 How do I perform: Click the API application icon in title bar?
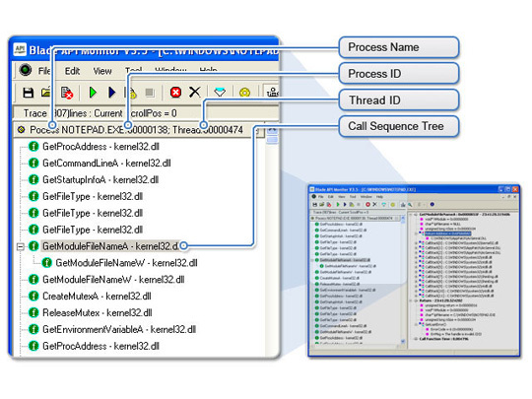pos(20,50)
